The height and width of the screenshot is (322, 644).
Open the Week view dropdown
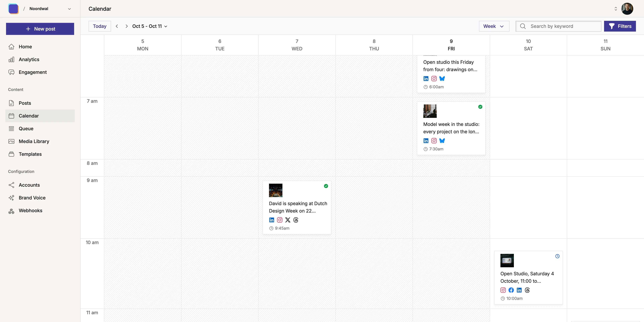tap(494, 26)
